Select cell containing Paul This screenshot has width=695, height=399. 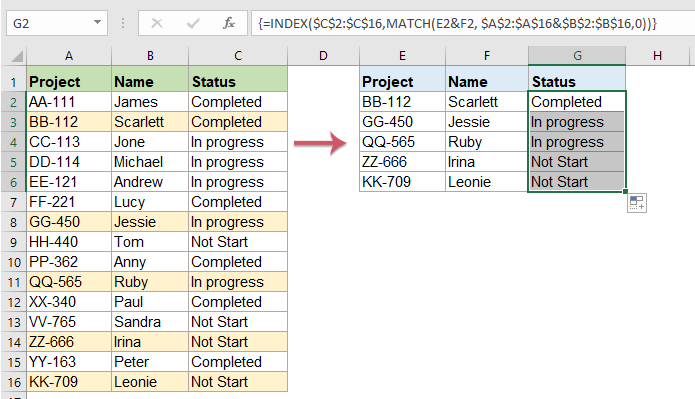(x=150, y=302)
